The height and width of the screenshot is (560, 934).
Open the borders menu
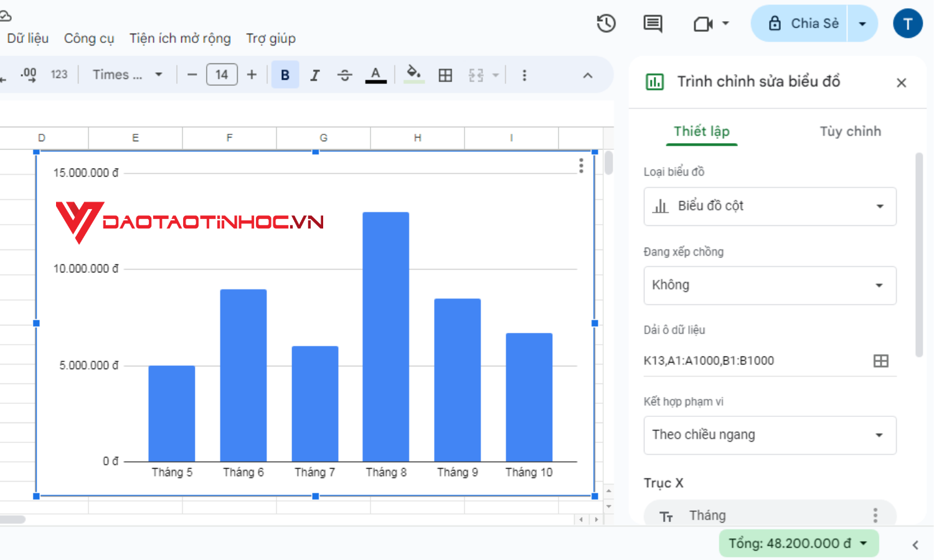(x=445, y=75)
